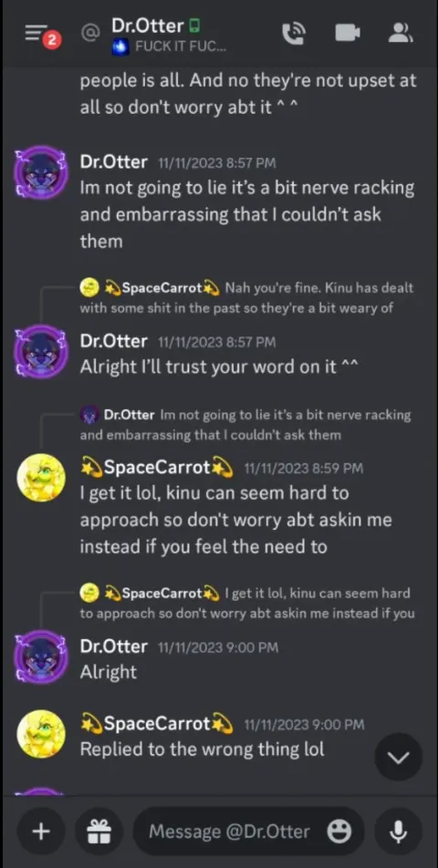
Task: Open Dr.Otter profile from the header name
Action: click(147, 26)
